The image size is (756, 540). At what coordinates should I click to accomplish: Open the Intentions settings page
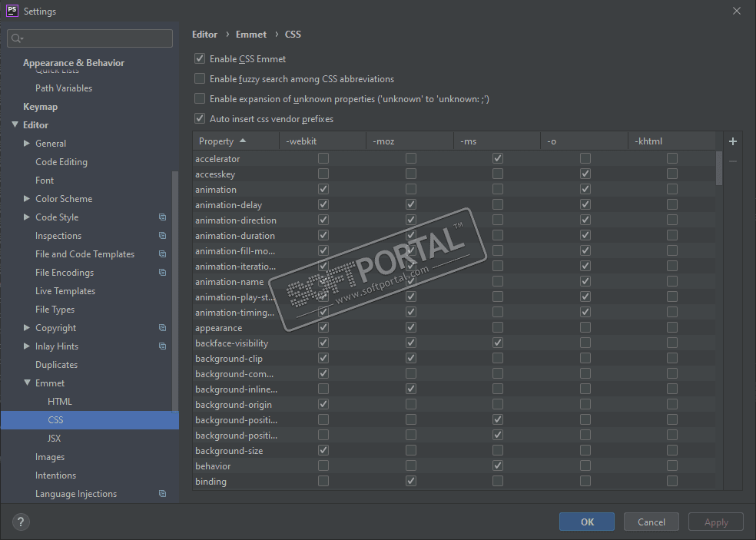coord(55,475)
